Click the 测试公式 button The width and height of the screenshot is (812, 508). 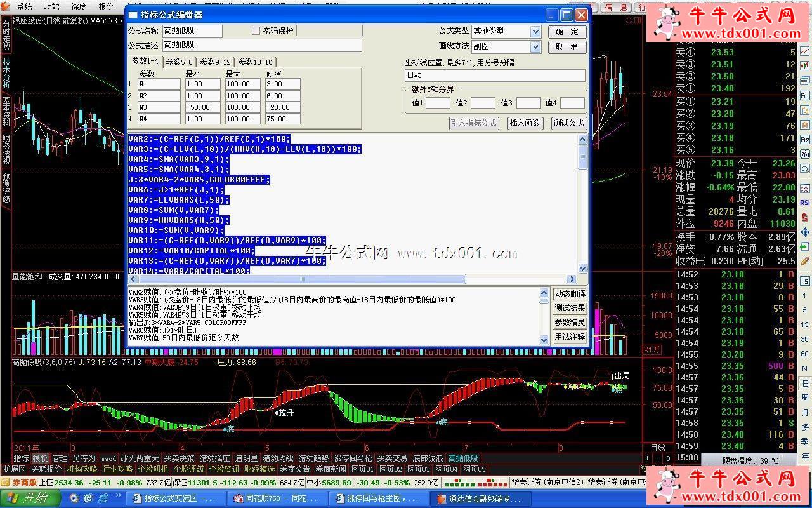coord(568,123)
